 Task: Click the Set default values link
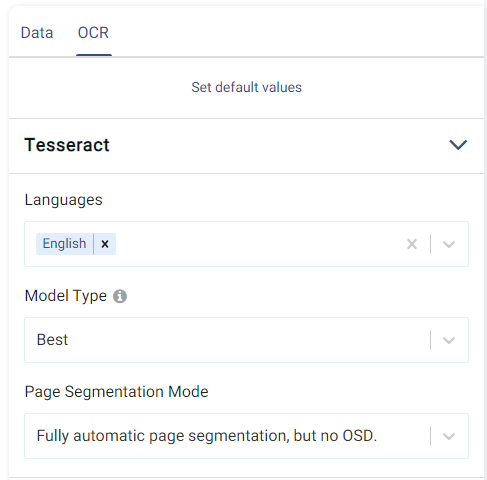click(246, 87)
